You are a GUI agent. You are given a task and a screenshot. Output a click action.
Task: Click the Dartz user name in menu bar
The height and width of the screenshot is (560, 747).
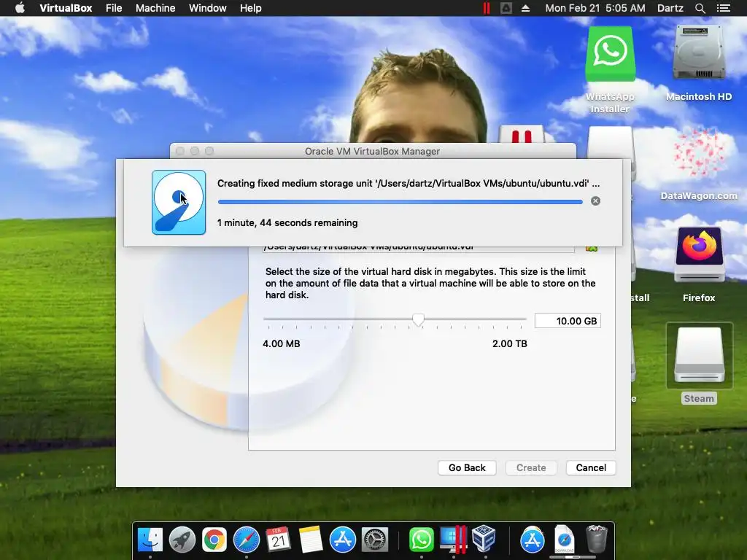[x=670, y=8]
